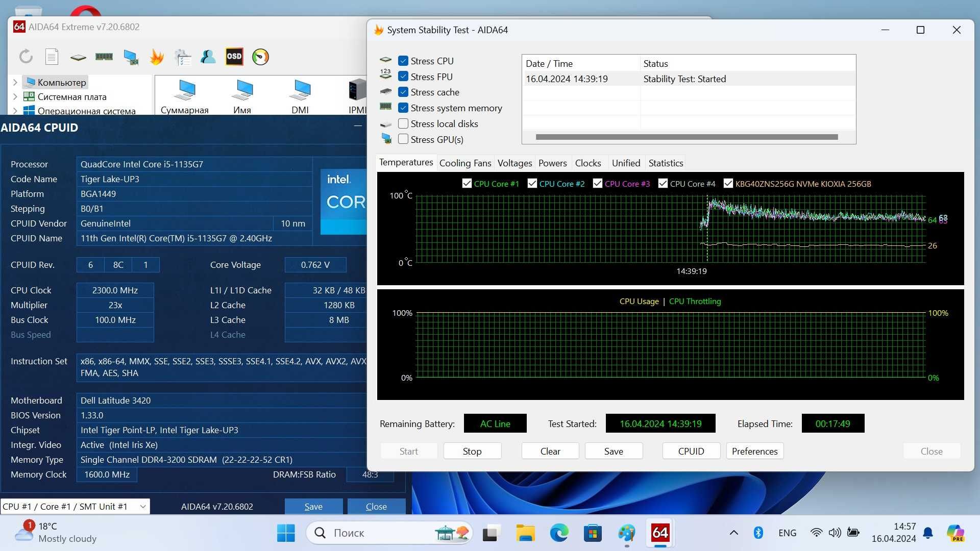Click the monitor diagnostics toolbar icon
980x551 pixels.
click(131, 57)
